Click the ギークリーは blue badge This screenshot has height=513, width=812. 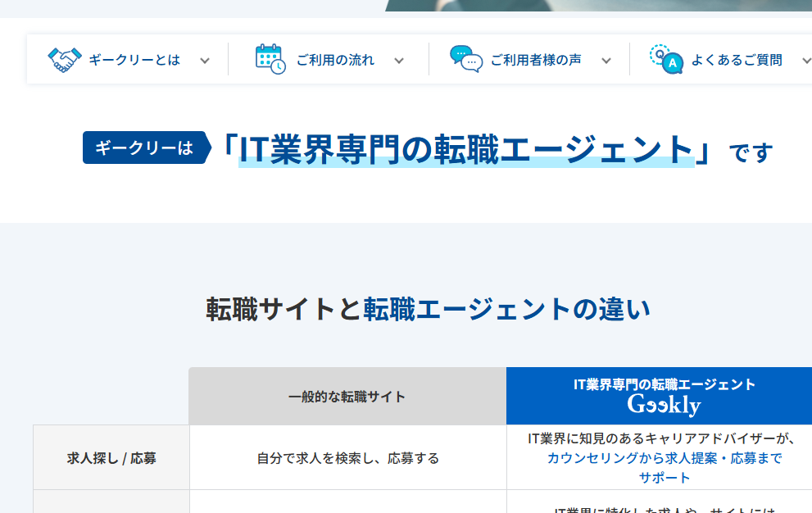147,148
